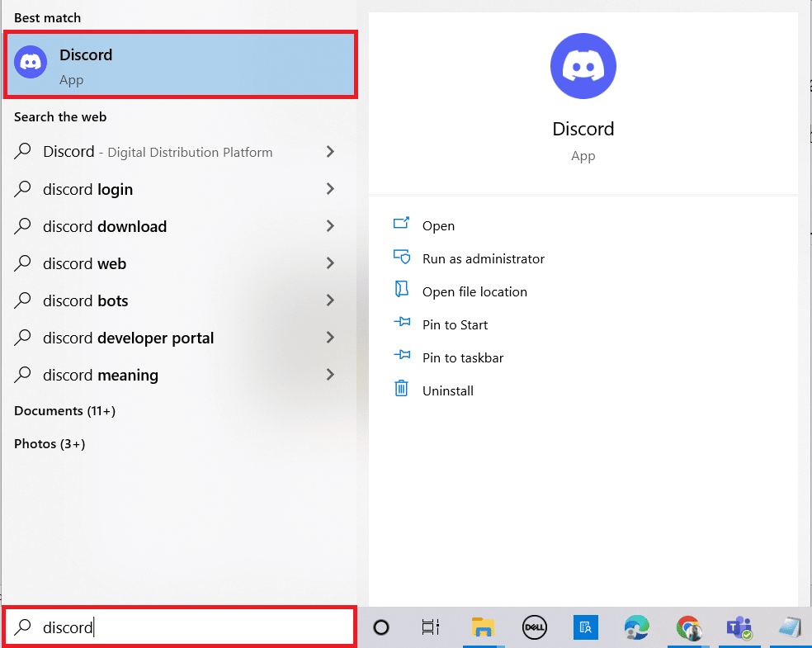Search the web for discord login
812x648 pixels.
pos(87,190)
